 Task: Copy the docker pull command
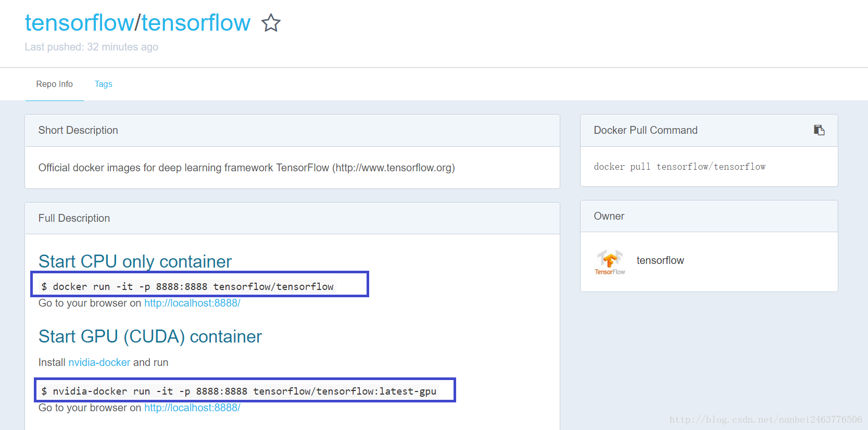pyautogui.click(x=819, y=130)
